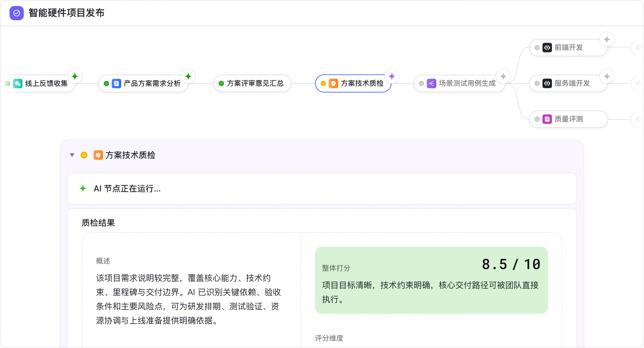644x348 pixels.
Task: Click the 整体打分 label
Action: pyautogui.click(x=336, y=268)
